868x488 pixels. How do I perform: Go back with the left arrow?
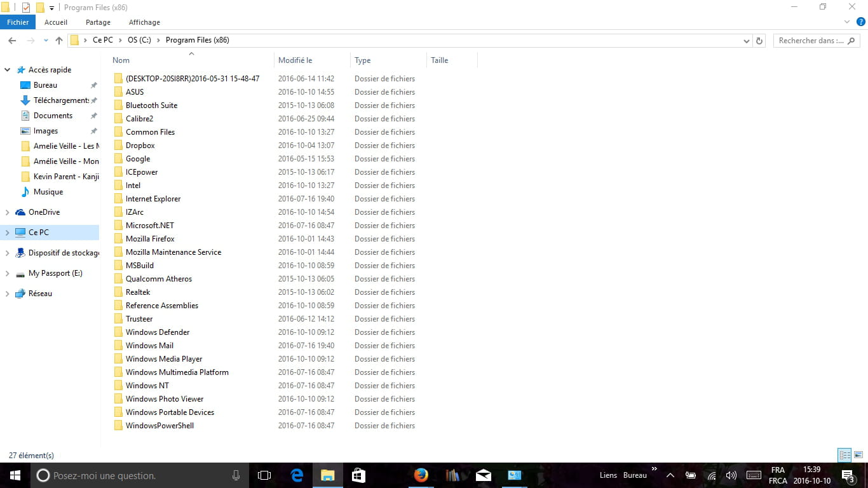coord(12,40)
